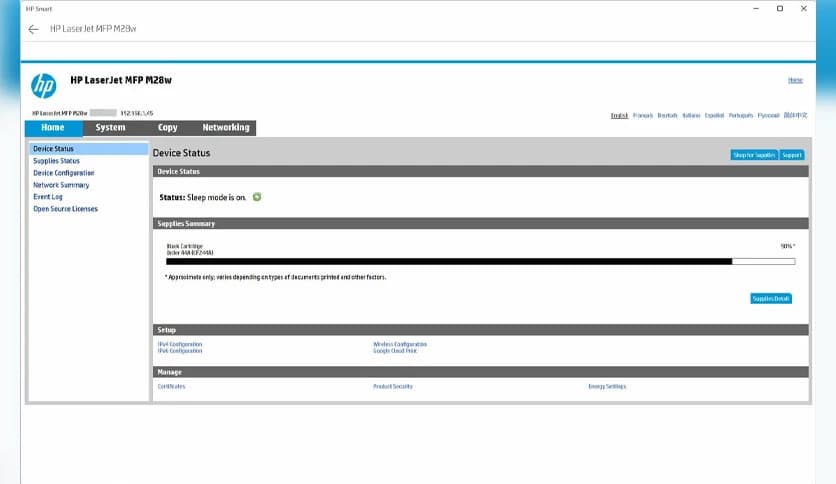This screenshot has height=484, width=836.
Task: Switch language to Français
Action: coord(642,115)
